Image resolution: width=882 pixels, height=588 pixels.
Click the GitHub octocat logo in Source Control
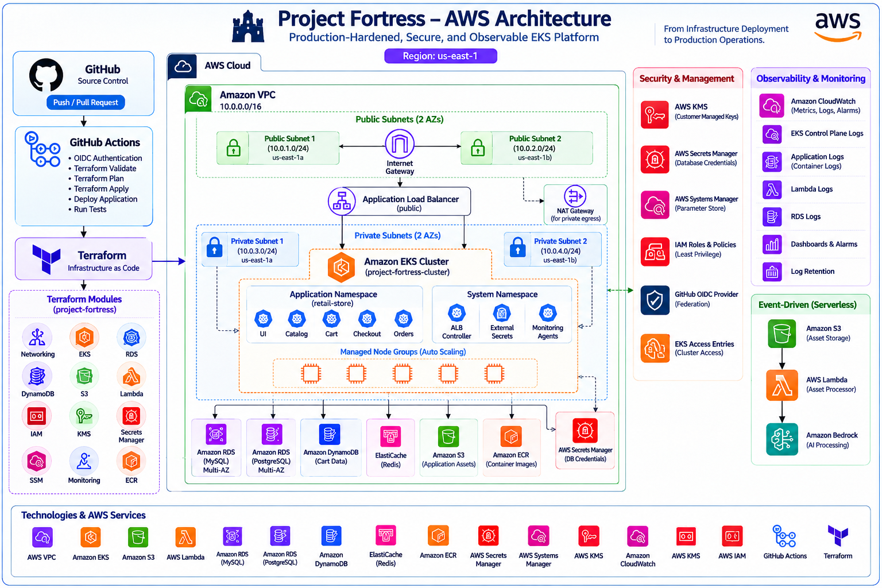(x=47, y=75)
